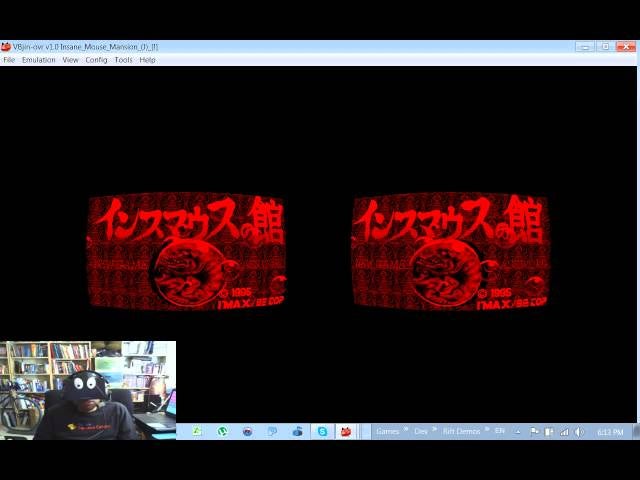Click the green taskbar icon at far left
Screen dimensions: 640x480
[197, 431]
